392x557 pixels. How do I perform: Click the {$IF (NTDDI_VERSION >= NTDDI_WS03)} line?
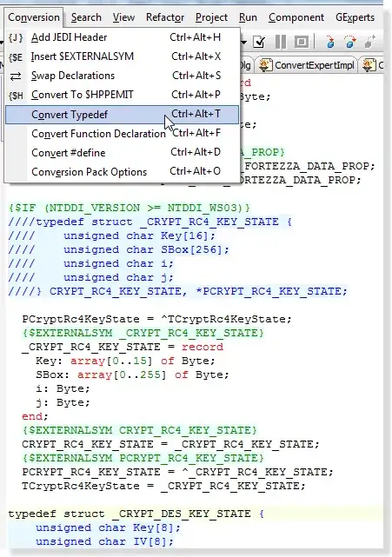[129, 208]
